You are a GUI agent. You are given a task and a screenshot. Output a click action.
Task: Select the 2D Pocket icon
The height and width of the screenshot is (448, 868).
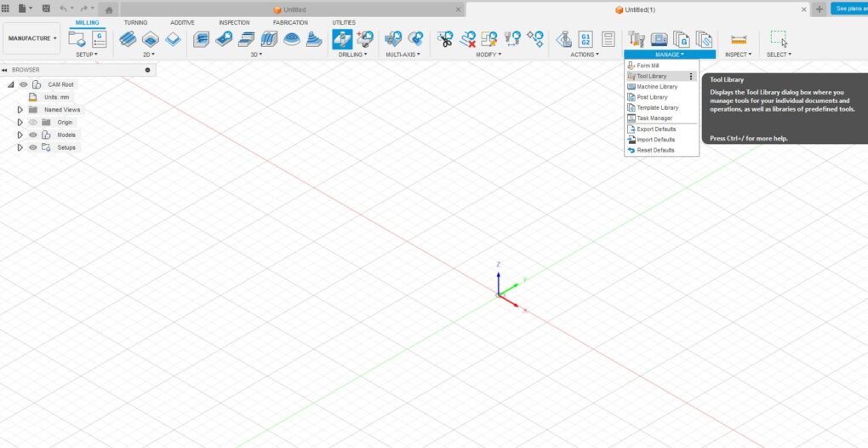[151, 39]
